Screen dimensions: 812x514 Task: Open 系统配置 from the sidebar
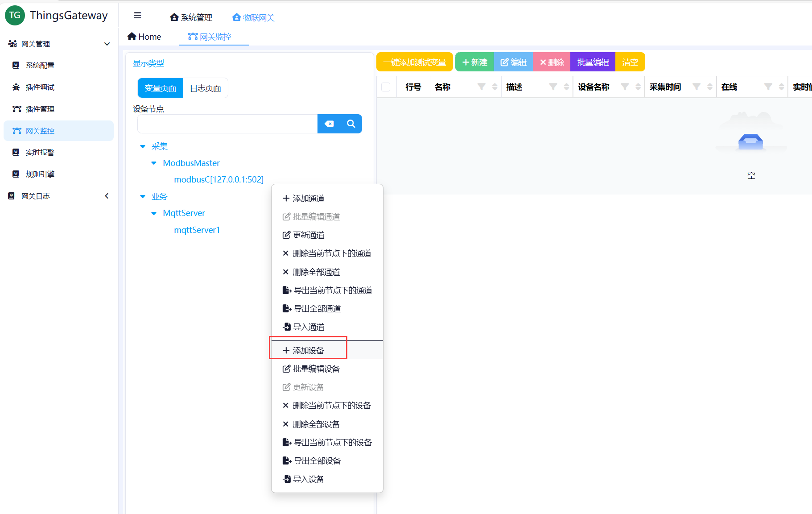pos(38,65)
